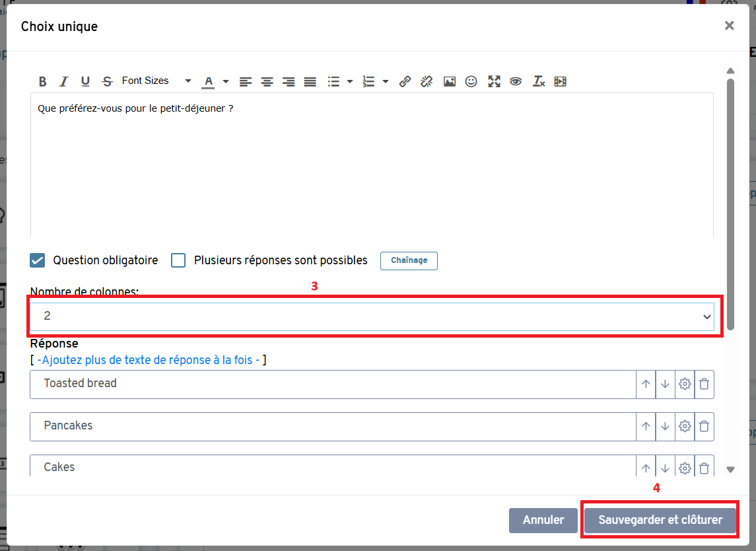Preview the content with eye icon
756x551 pixels.
tap(516, 81)
